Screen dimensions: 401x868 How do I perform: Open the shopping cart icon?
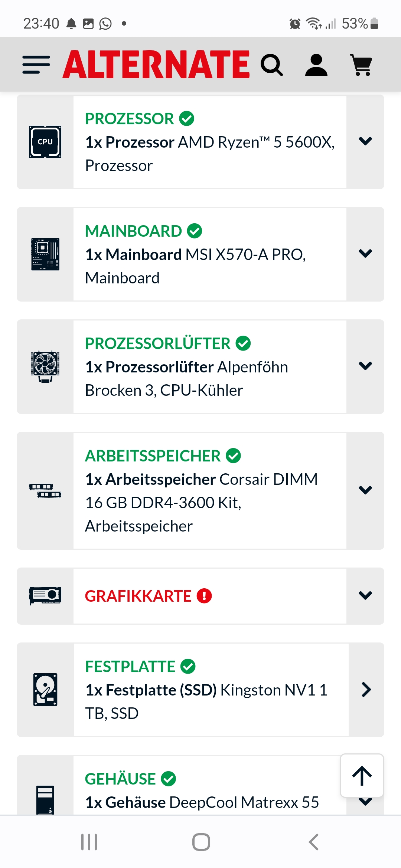(x=361, y=65)
